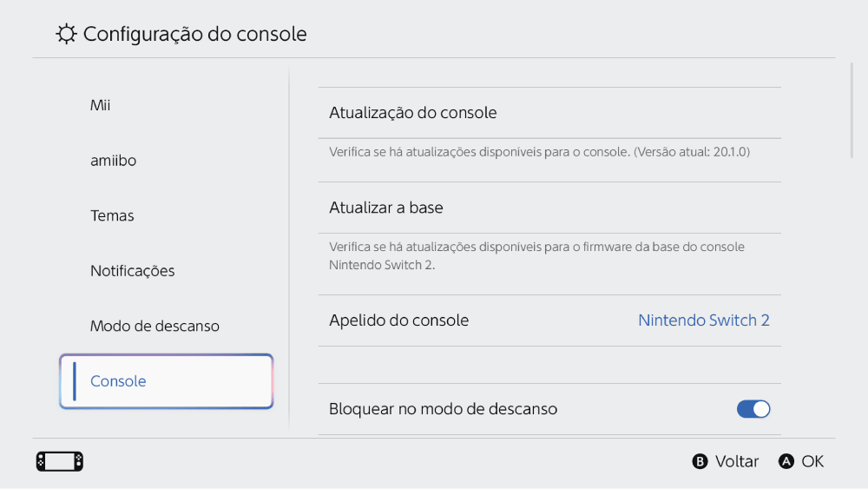Click the OK label at bottom right
The image size is (868, 489).
(812, 461)
